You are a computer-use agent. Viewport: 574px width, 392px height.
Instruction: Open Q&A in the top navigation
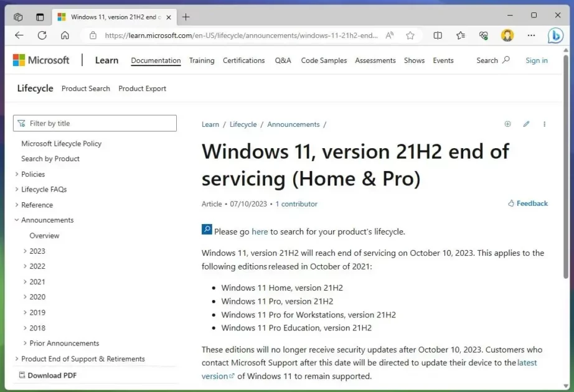(x=283, y=60)
